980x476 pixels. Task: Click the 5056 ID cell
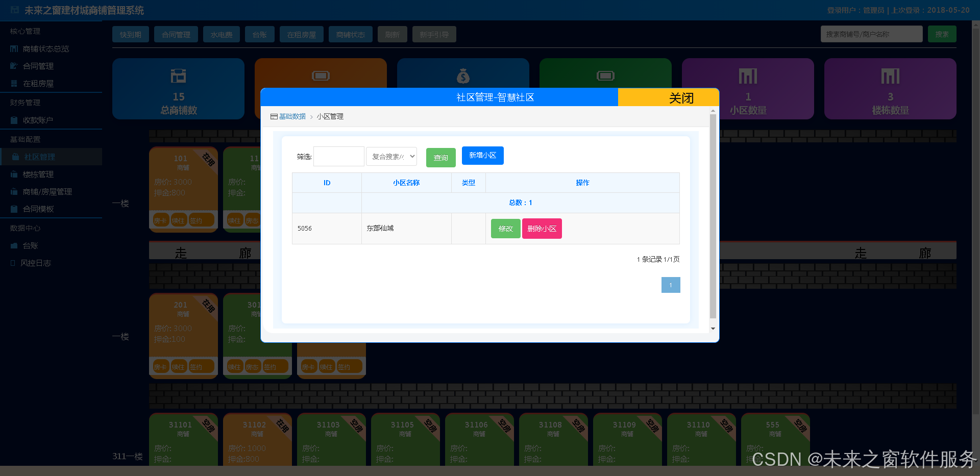point(327,229)
